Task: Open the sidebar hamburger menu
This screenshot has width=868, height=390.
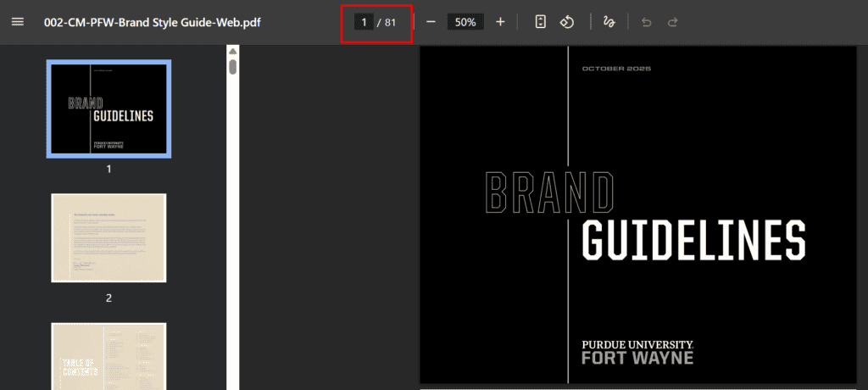Action: point(18,22)
